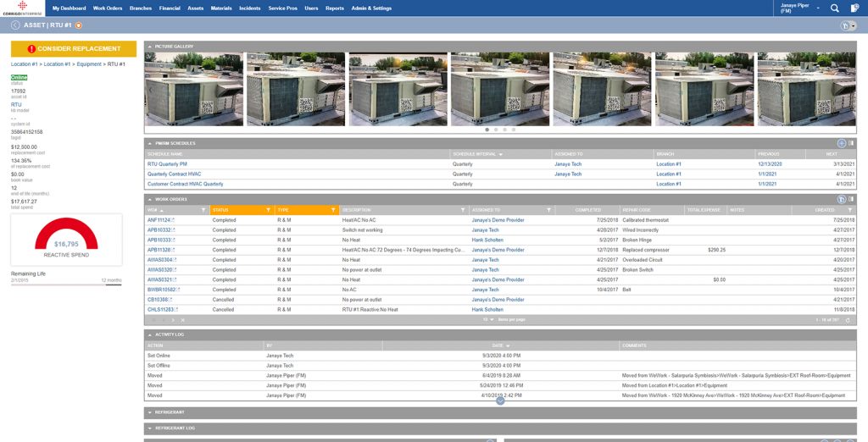The width and height of the screenshot is (868, 442).
Task: Click the Corrigo Enterprise logo
Action: point(22,8)
